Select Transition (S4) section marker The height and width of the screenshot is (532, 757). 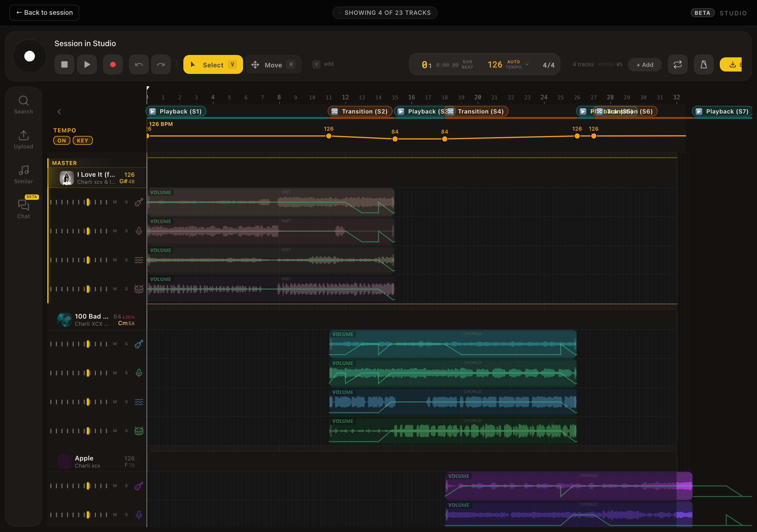476,111
